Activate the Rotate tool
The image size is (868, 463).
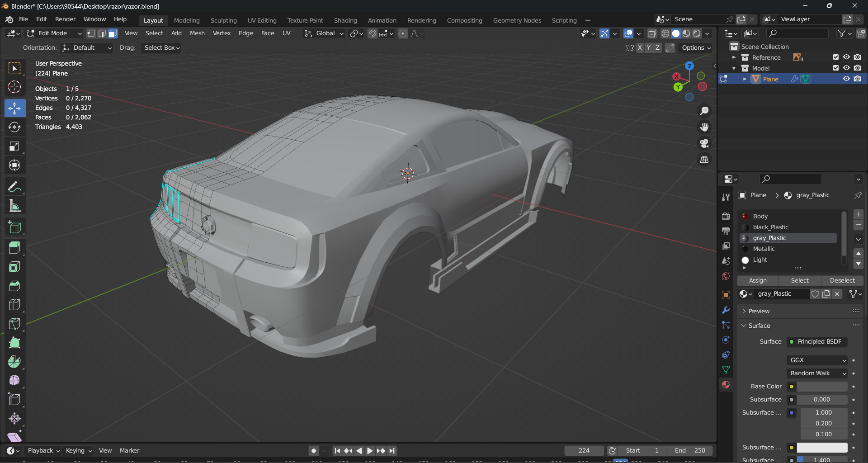pos(14,127)
